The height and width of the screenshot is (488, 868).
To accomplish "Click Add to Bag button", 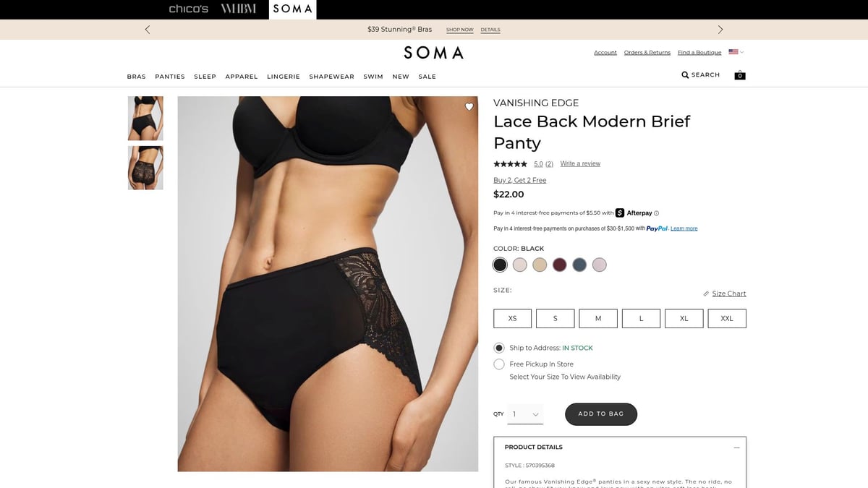I will point(601,414).
